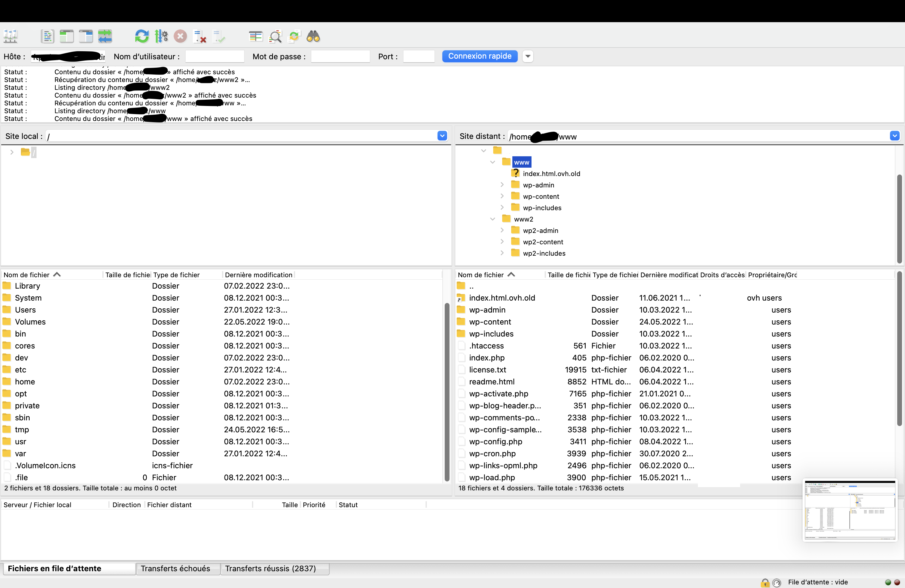This screenshot has width=905, height=588.
Task: Toggle synchronized browsing
Action: point(295,37)
